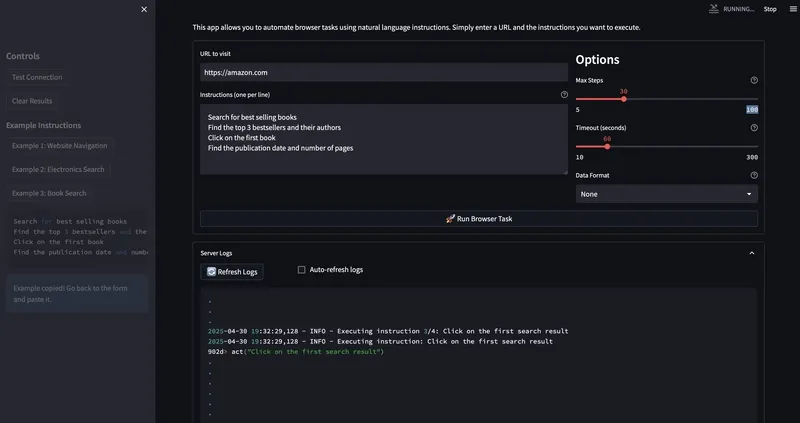
Task: Close the sidebar with the X icon
Action: click(x=144, y=9)
